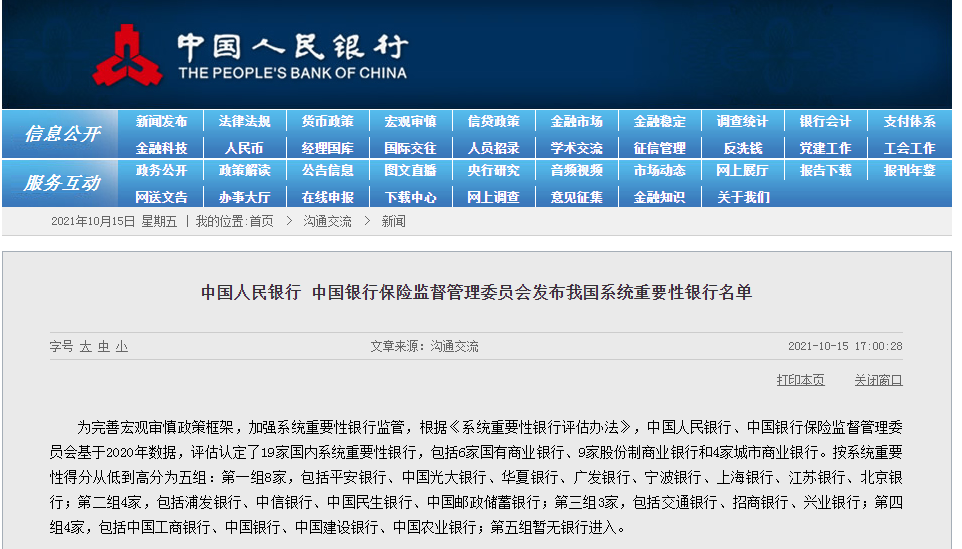Open 经理国库 navigation item
Screen dimensions: 962x549
[328, 148]
